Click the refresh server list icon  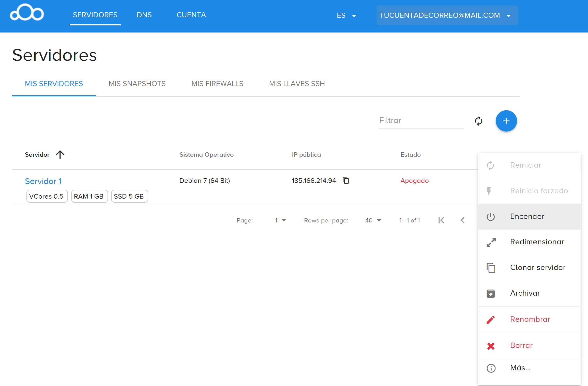(478, 121)
